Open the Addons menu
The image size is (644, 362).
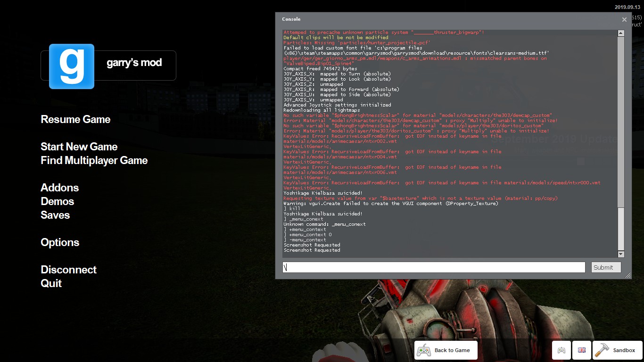click(60, 188)
